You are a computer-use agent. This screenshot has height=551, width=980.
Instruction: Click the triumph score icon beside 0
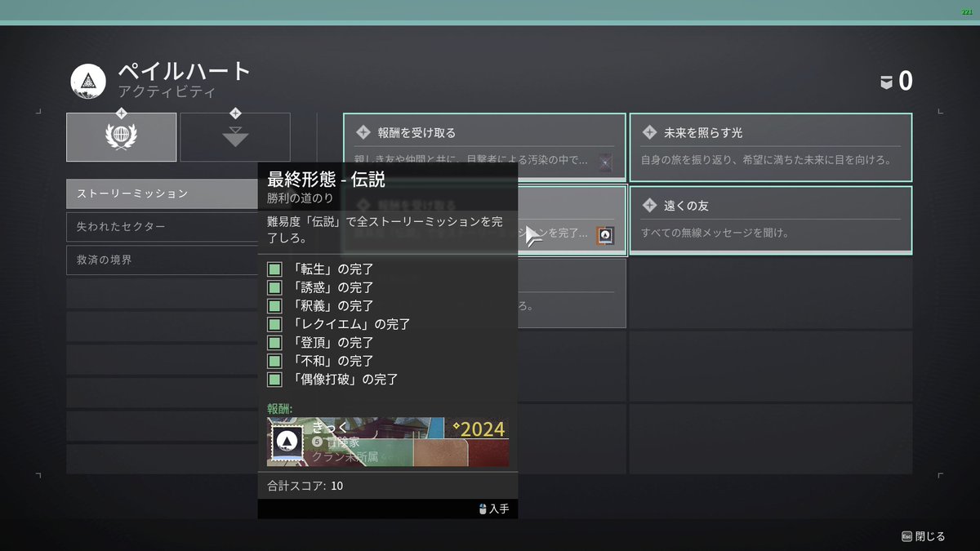coord(885,81)
